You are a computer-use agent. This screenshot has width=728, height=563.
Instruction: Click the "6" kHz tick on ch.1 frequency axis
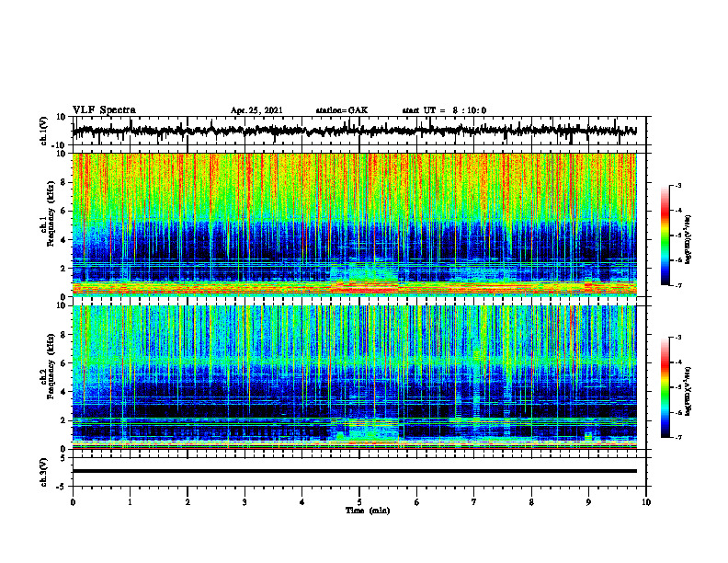point(64,211)
